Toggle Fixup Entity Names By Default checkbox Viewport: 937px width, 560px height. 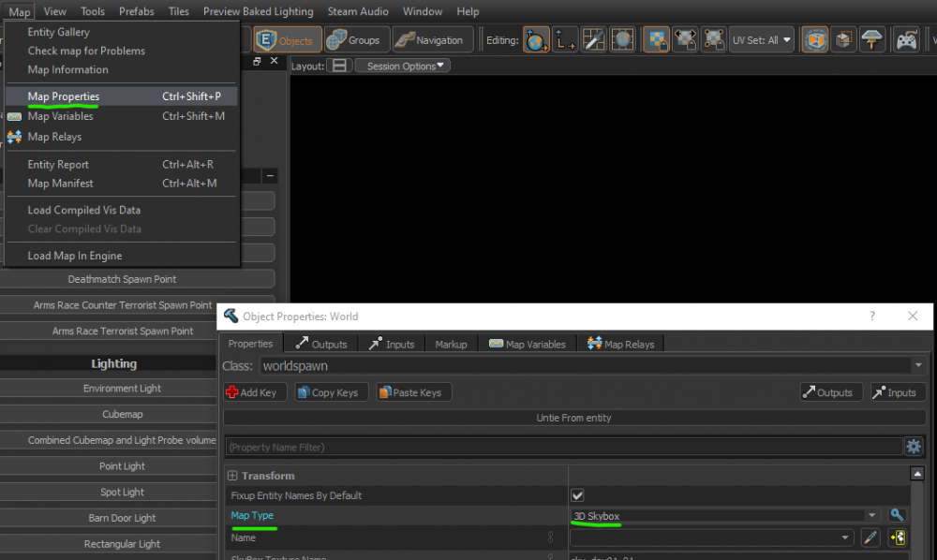tap(577, 495)
